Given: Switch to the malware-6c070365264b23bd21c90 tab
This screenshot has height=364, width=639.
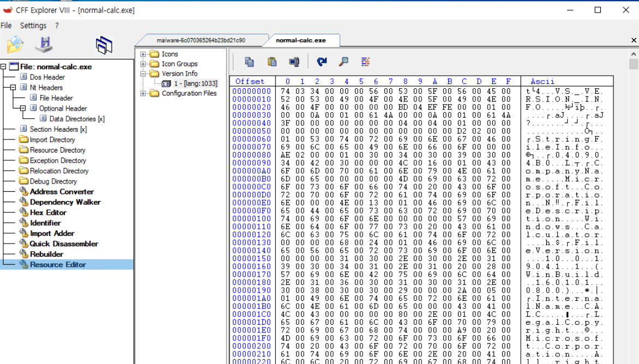Looking at the screenshot, I should coord(201,40).
